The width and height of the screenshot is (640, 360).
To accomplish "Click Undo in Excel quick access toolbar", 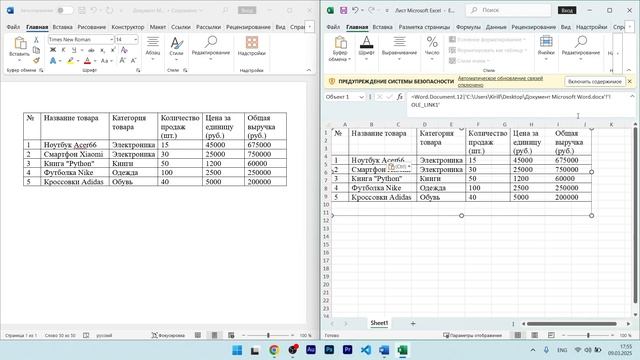I will click(355, 10).
